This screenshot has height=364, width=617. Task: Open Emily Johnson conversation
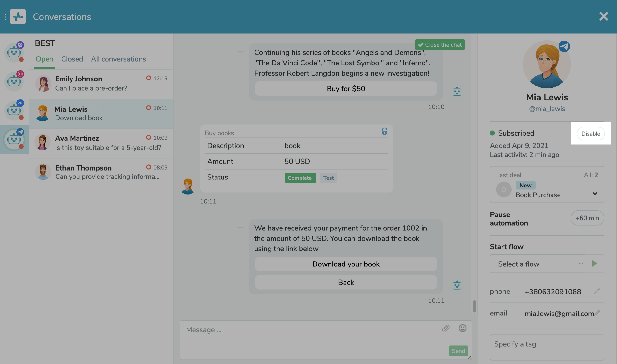click(101, 84)
